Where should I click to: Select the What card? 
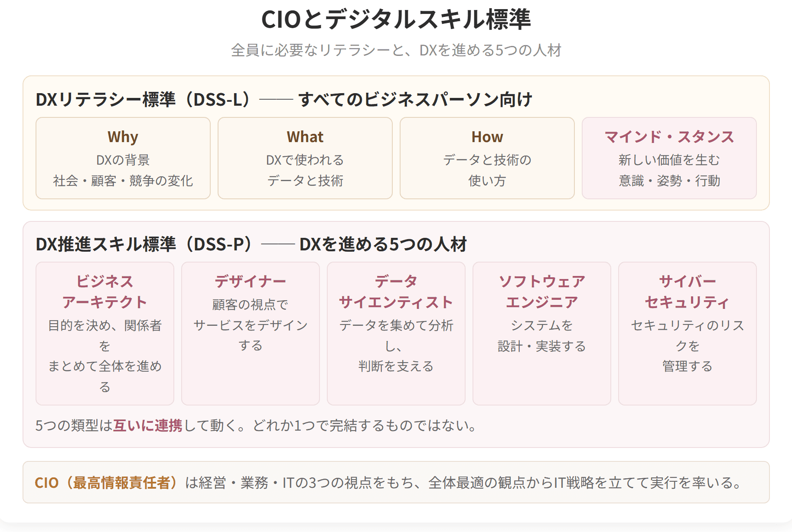pos(305,158)
